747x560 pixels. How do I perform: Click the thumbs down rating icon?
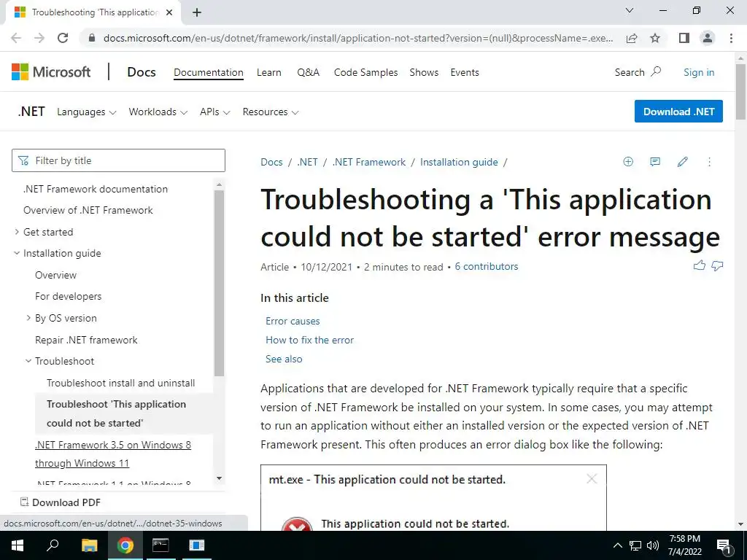point(718,265)
